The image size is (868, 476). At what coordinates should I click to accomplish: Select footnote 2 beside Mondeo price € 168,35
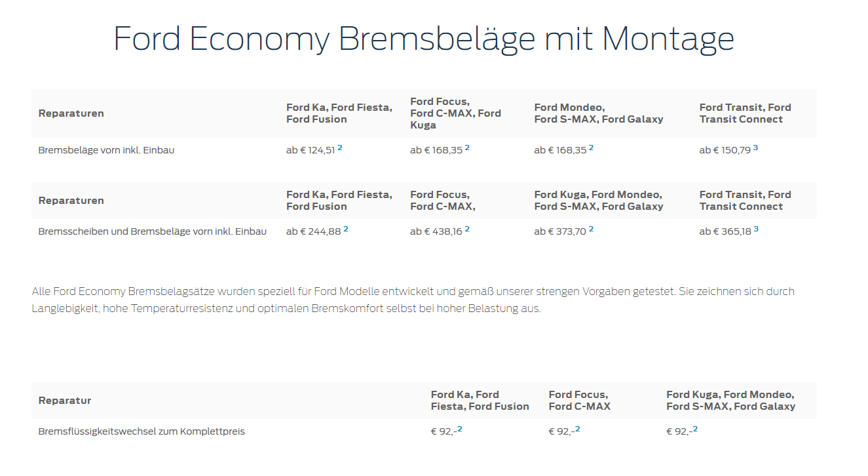click(x=591, y=148)
